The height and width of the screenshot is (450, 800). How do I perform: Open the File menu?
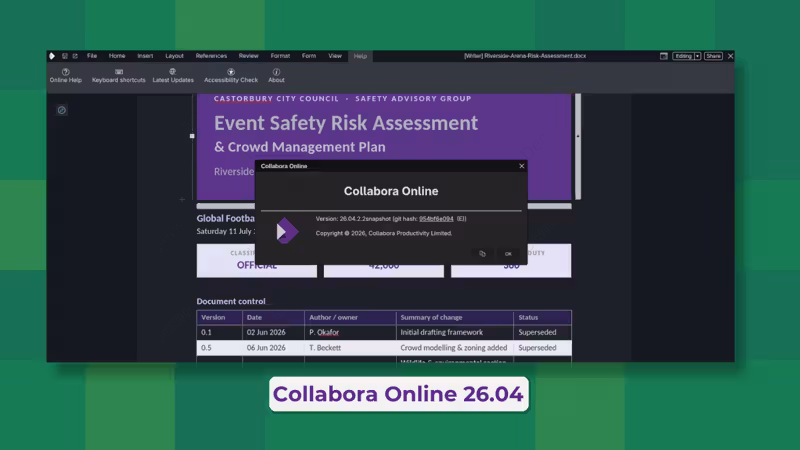click(92, 56)
